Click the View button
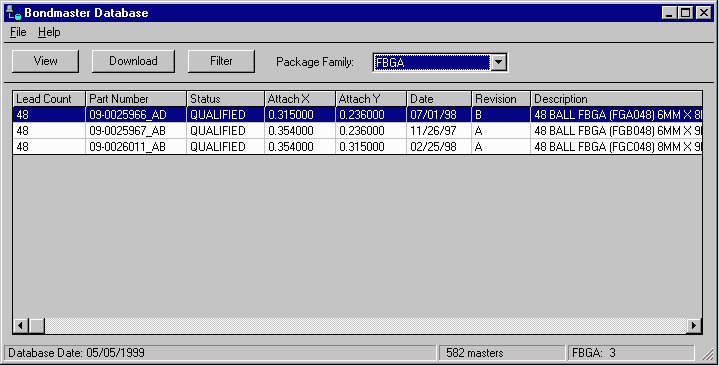This screenshot has width=719, height=366. point(45,61)
